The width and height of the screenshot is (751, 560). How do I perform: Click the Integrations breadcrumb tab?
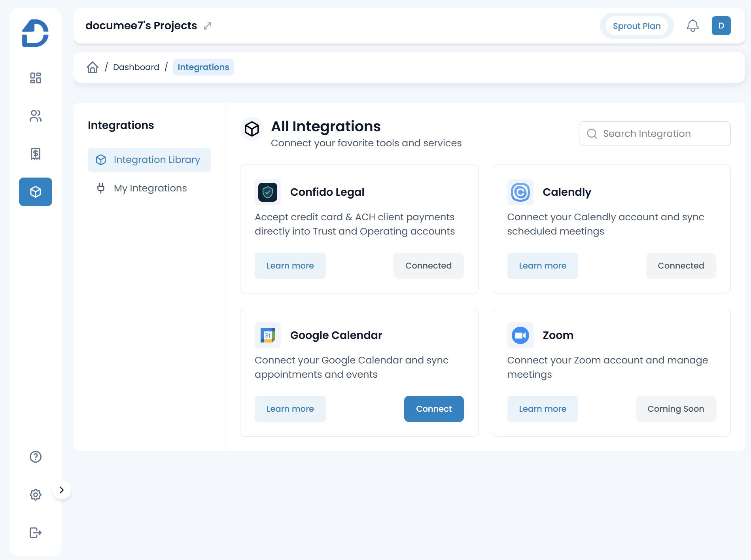[203, 67]
